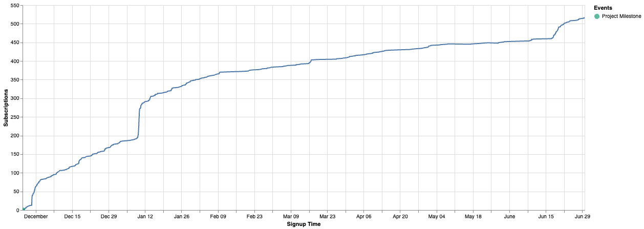
Task: Click the 100 y-axis tick label
Action: click(x=15, y=173)
